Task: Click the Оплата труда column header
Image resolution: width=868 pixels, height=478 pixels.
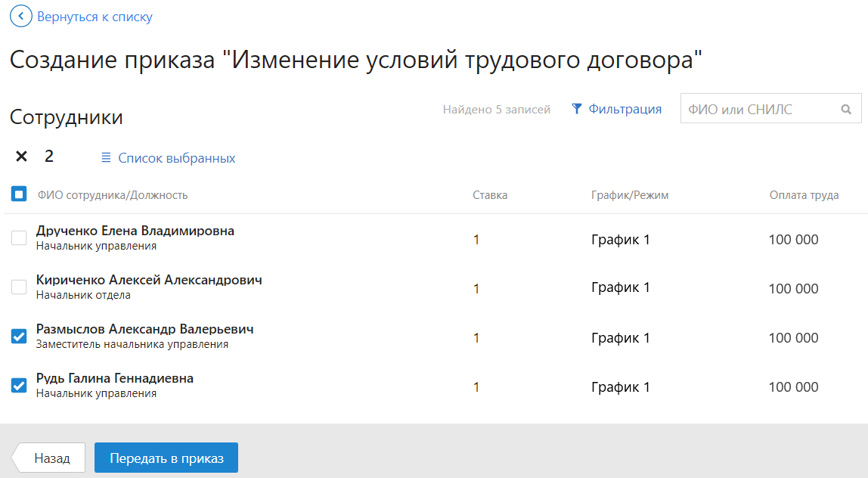Action: coord(804,195)
